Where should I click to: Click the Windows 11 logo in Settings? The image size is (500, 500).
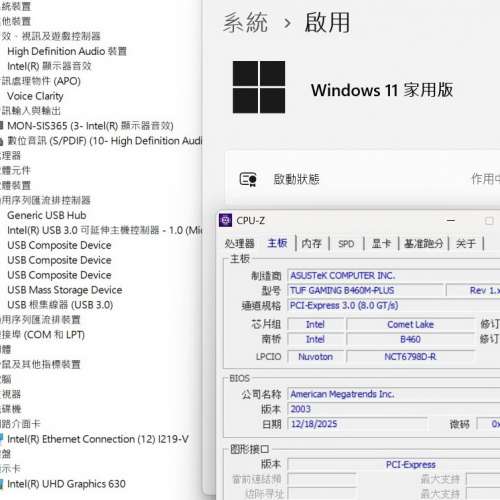point(259,87)
